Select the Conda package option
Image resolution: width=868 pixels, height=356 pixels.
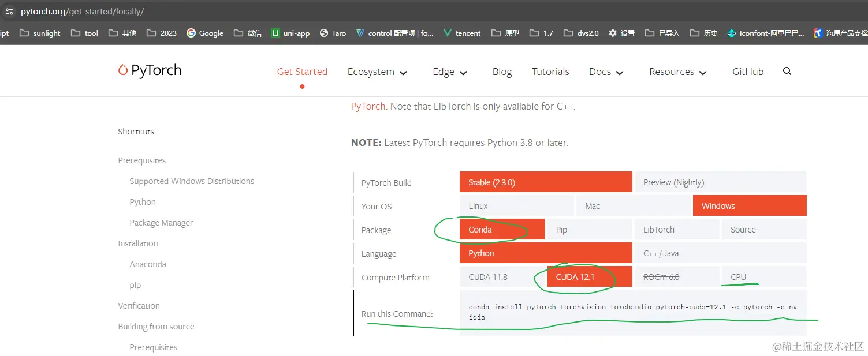[502, 229]
